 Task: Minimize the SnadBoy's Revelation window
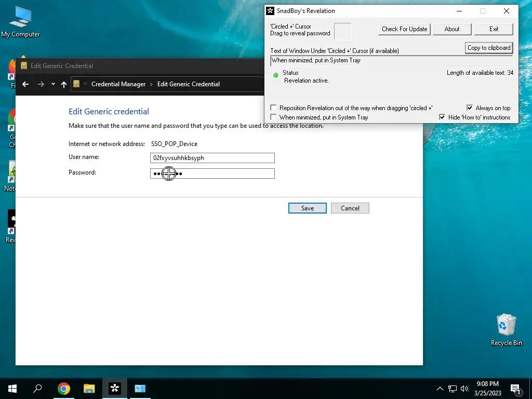pos(459,11)
